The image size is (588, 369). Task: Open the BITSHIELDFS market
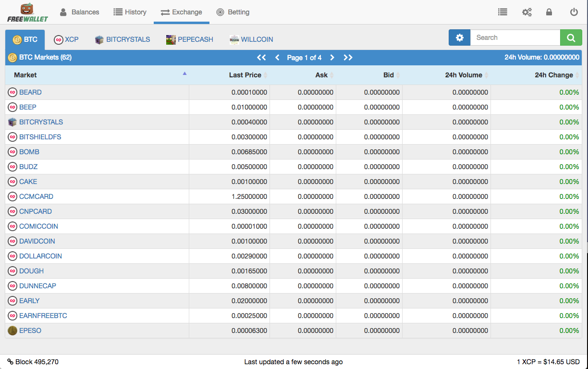(x=40, y=137)
